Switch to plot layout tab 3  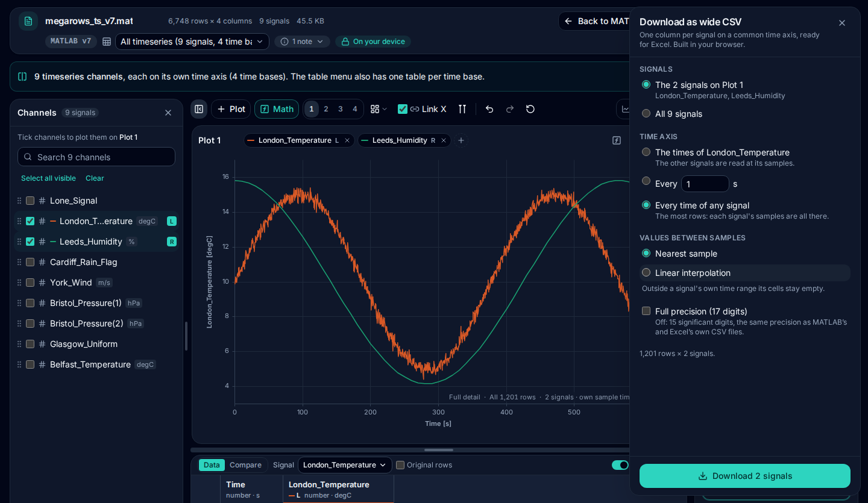(341, 109)
